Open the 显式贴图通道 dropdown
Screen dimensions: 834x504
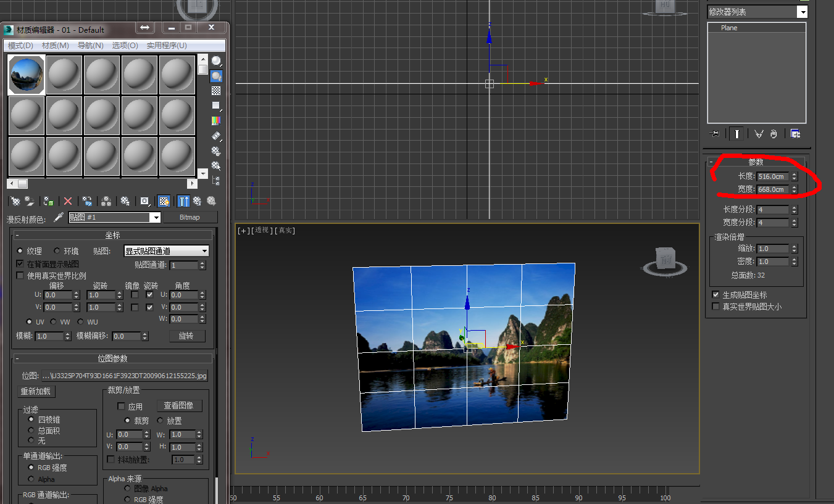167,251
